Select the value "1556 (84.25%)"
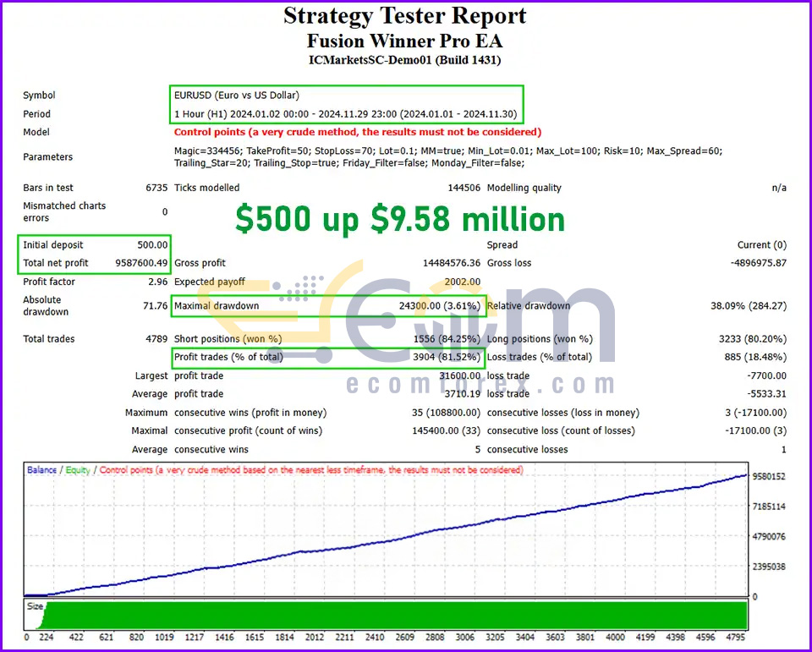The width and height of the screenshot is (812, 652). click(x=447, y=339)
